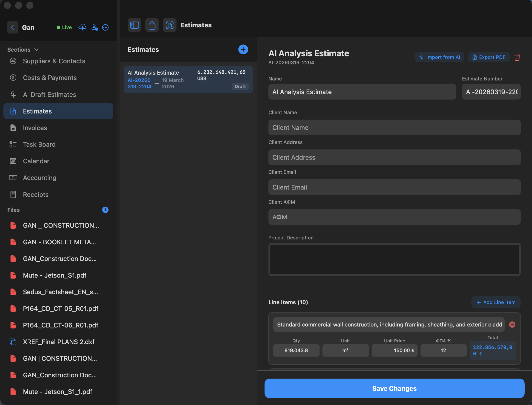Click Import from AI button
The width and height of the screenshot is (532, 405).
point(440,57)
